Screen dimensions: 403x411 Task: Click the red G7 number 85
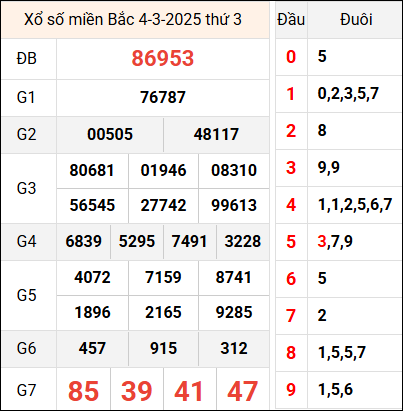[83, 391]
